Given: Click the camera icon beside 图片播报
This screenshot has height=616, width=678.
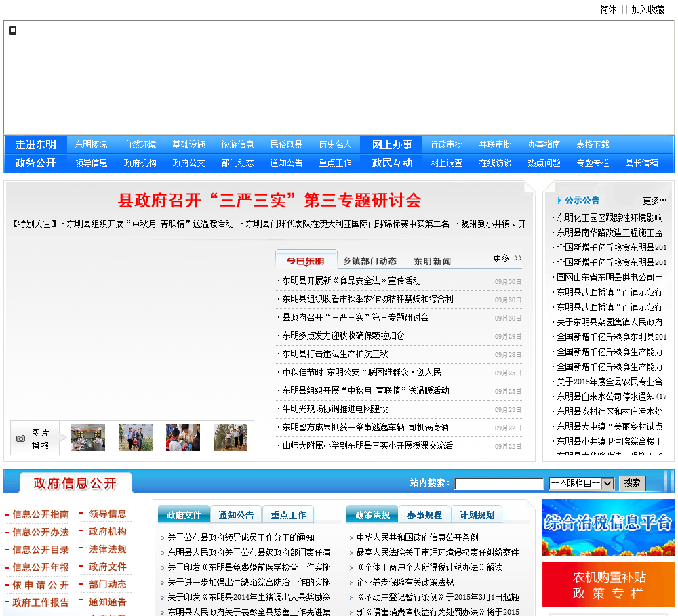Looking at the screenshot, I should point(20,438).
